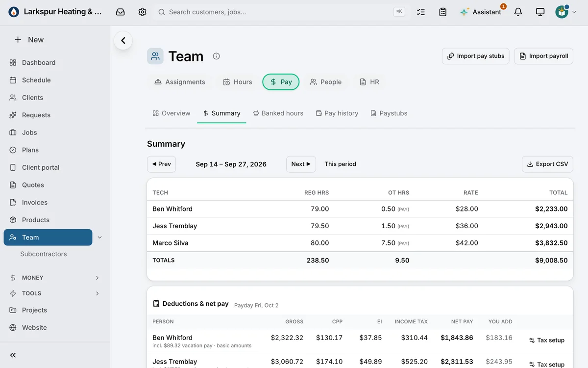Click the totals amount $9,008.50

(551, 261)
